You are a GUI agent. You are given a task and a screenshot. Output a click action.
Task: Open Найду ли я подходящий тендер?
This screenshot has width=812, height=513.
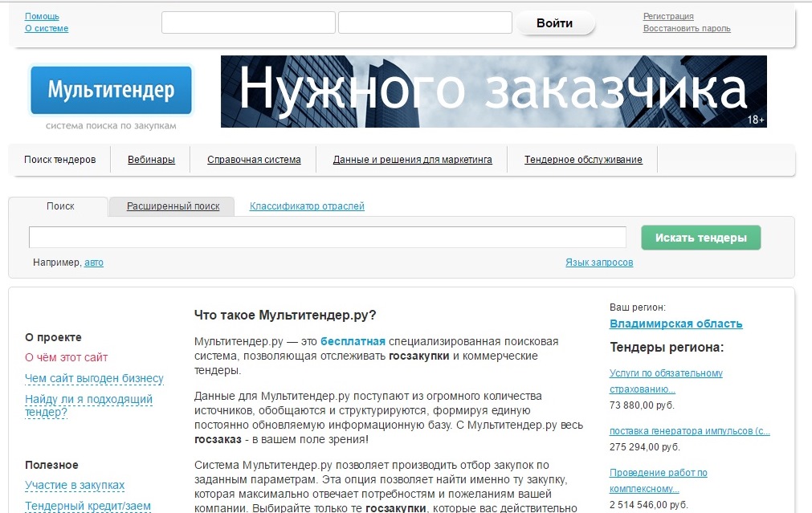click(x=88, y=406)
